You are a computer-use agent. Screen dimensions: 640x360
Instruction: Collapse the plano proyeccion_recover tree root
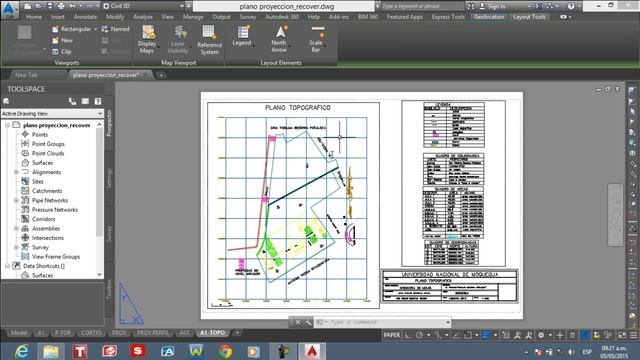(7, 125)
